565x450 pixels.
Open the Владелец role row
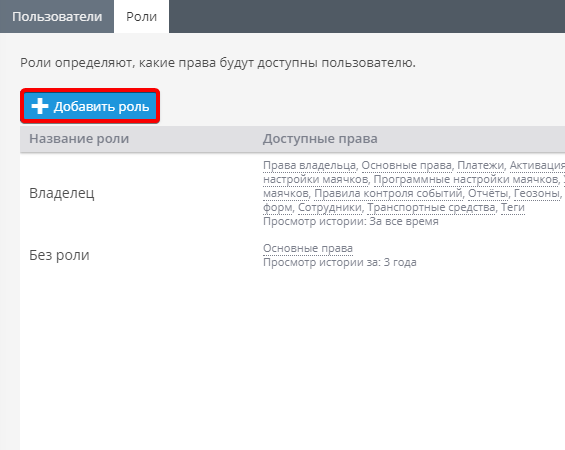point(293,193)
